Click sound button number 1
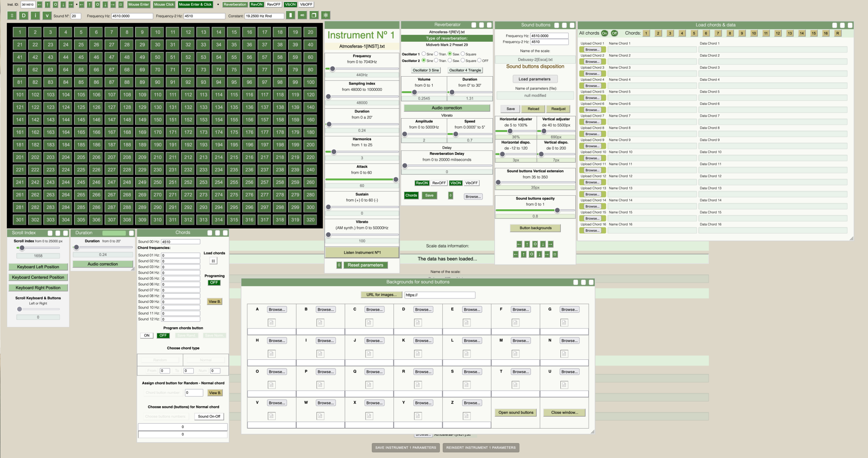 pos(20,32)
